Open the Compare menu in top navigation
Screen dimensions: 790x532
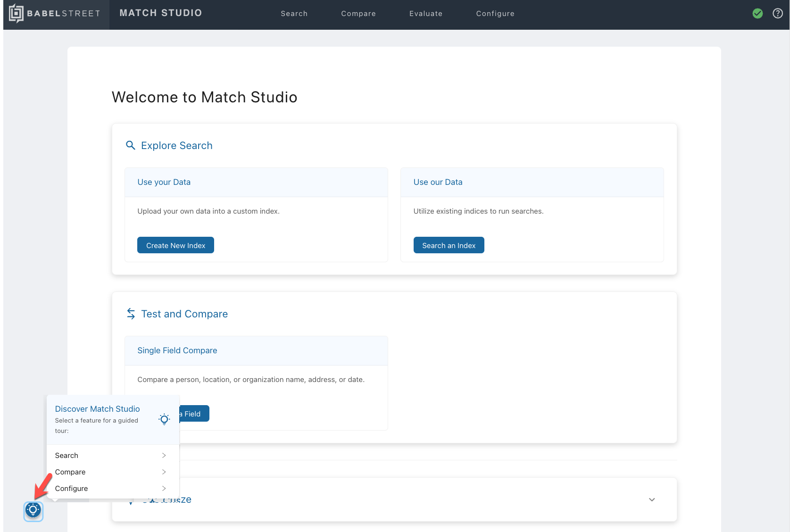(358, 14)
